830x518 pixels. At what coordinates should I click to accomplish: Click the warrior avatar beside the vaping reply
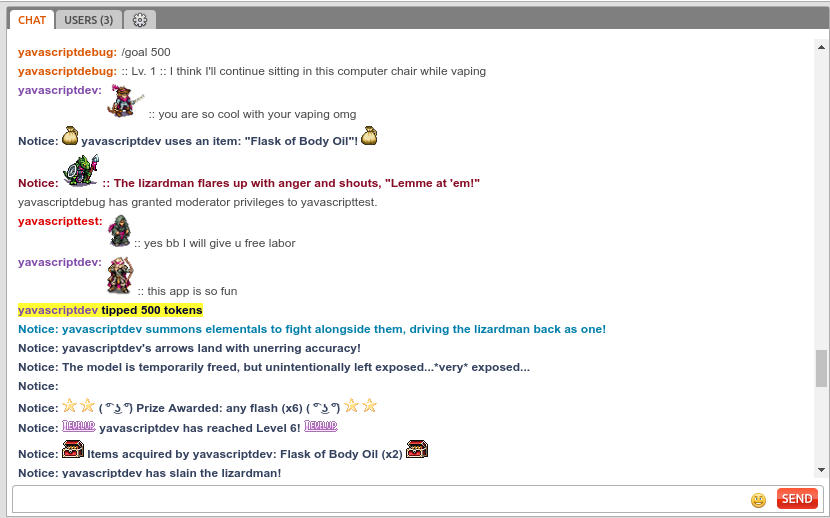[x=125, y=101]
